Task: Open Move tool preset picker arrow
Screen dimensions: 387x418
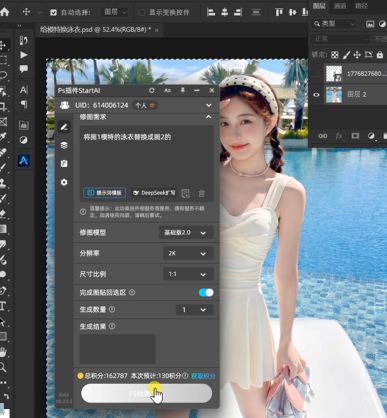Action: click(x=39, y=13)
